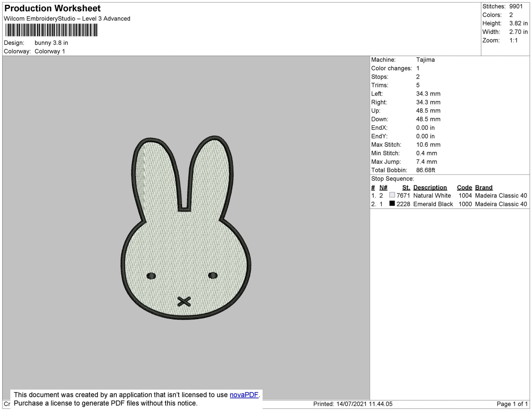Image resolution: width=532 pixels, height=411 pixels.
Task: Click the Height value '3.82 in'
Action: coord(518,23)
